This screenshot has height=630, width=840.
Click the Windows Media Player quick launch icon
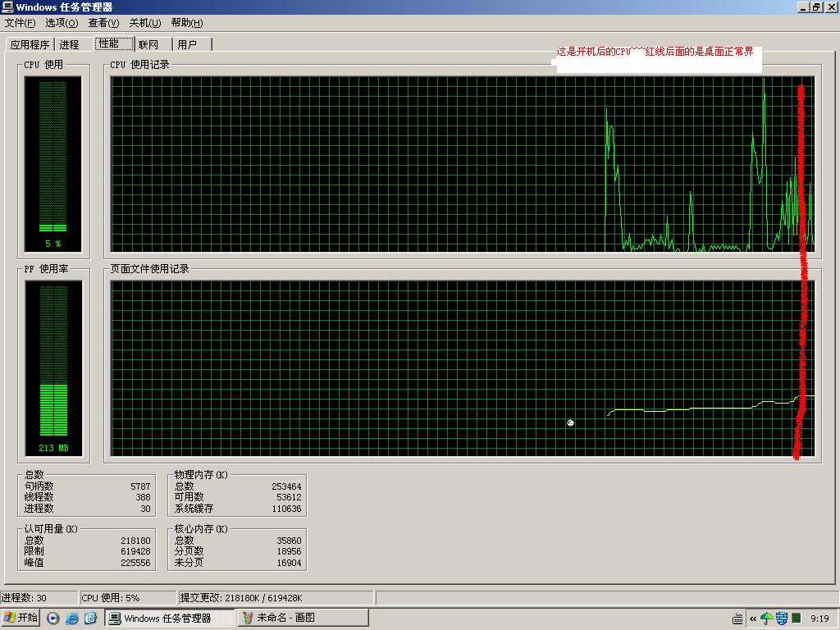(53, 618)
